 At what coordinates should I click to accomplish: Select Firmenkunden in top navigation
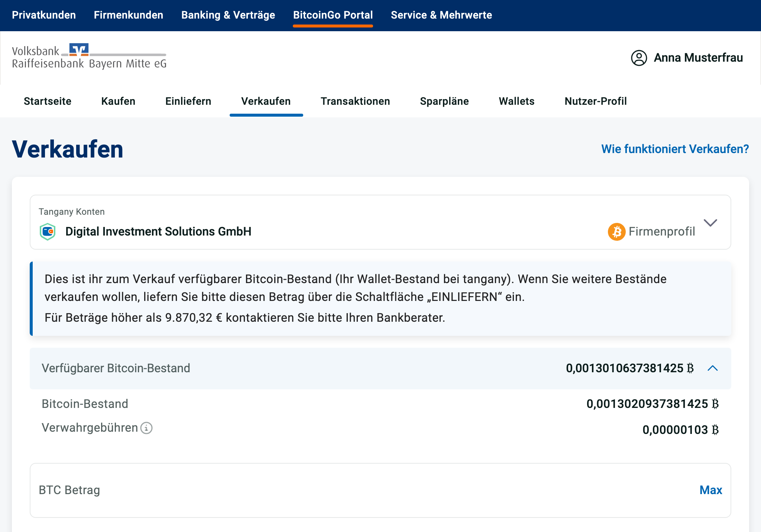(x=129, y=15)
